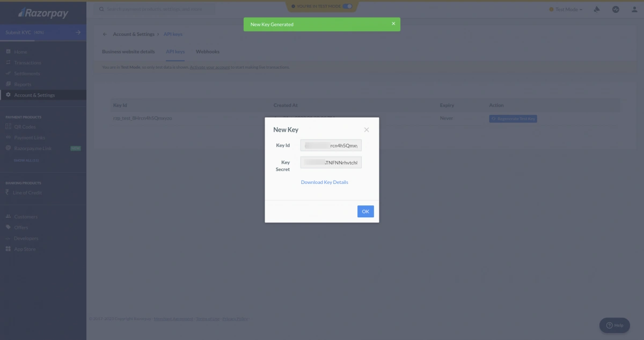Click the Key Id column header
The image size is (644, 340).
click(120, 105)
